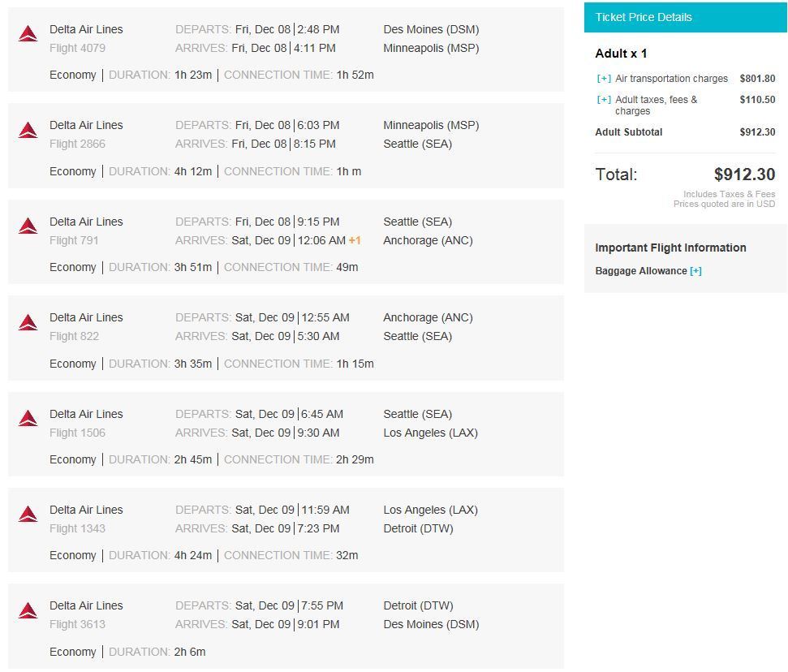The width and height of the screenshot is (788, 672).
Task: Expand Adult taxes, fees & charges
Action: pos(604,100)
